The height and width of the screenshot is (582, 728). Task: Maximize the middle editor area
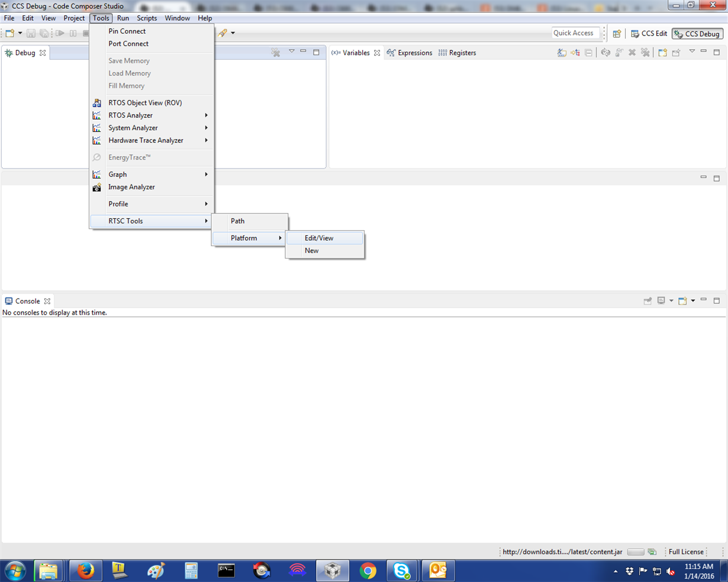click(716, 177)
